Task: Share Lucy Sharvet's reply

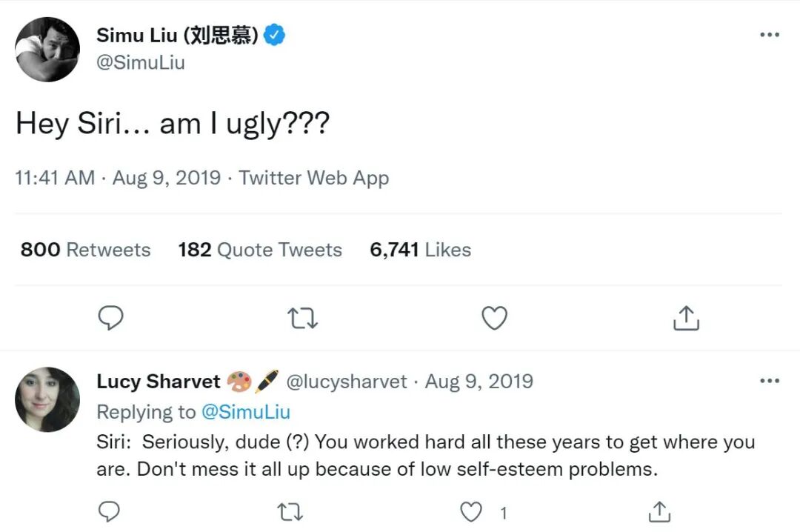Action: 659,511
